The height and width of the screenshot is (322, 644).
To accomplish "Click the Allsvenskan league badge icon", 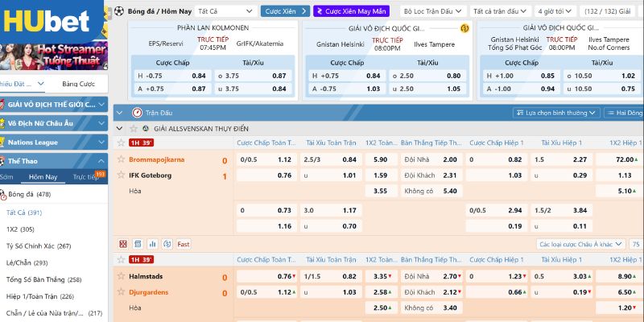I will 146,129.
